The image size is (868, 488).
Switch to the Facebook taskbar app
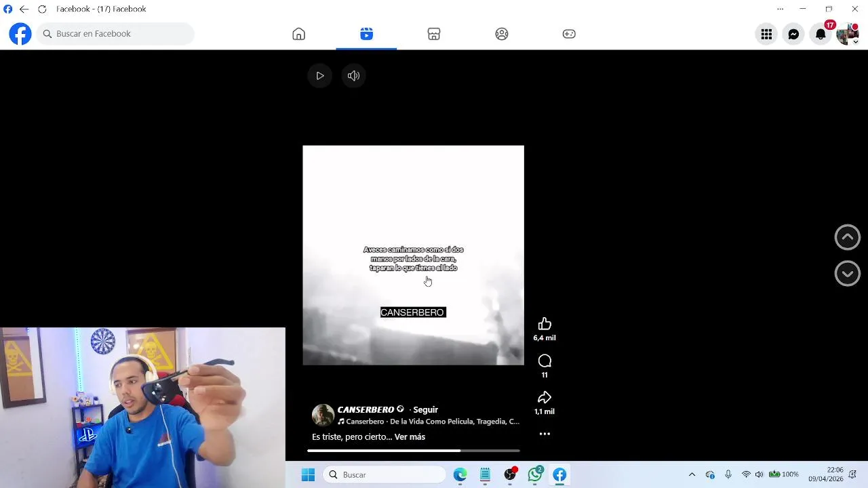(559, 474)
